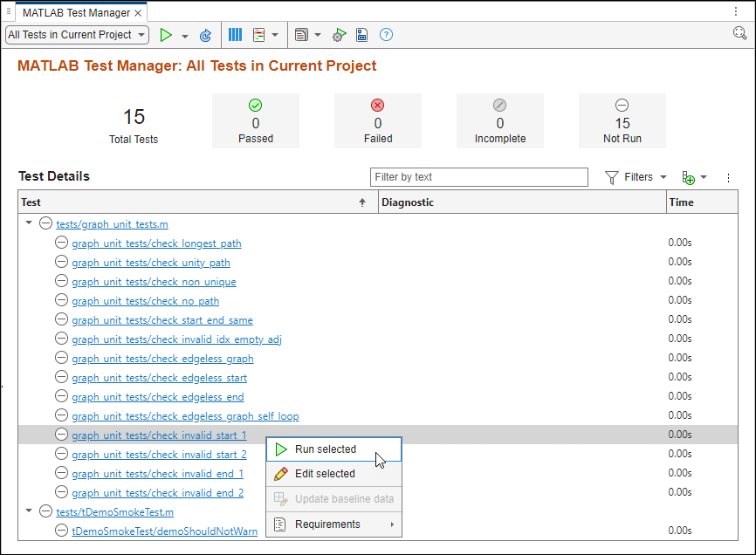Click the sort arrow in the Test column

click(x=362, y=202)
